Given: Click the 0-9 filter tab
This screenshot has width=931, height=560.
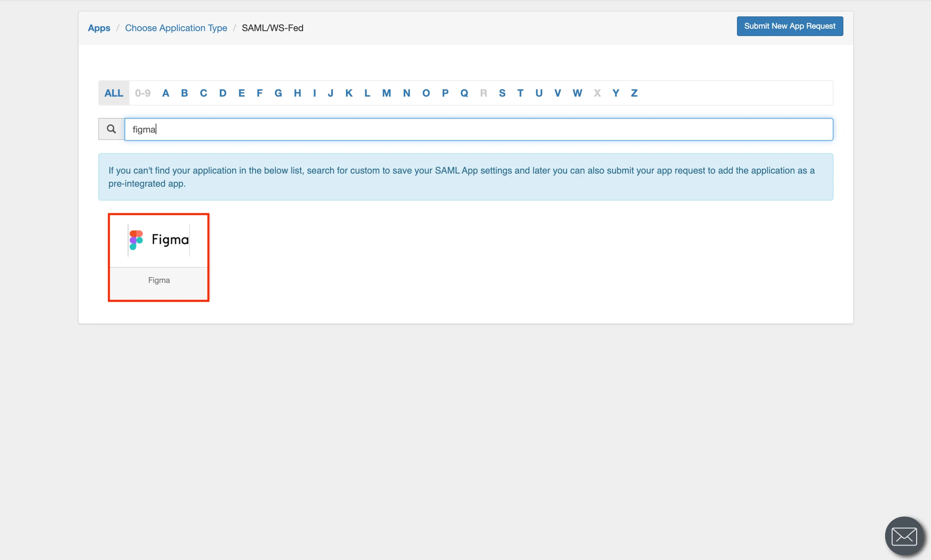Looking at the screenshot, I should tap(142, 93).
